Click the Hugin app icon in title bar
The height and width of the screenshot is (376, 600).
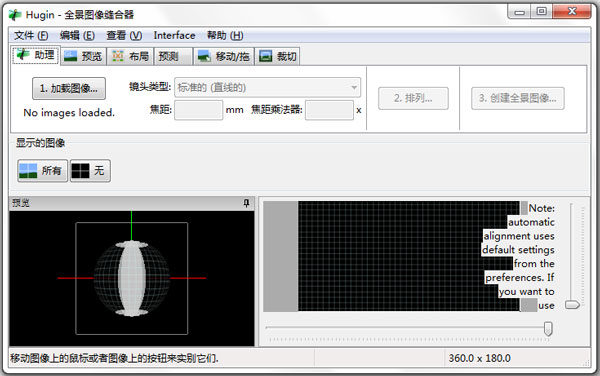click(x=15, y=15)
